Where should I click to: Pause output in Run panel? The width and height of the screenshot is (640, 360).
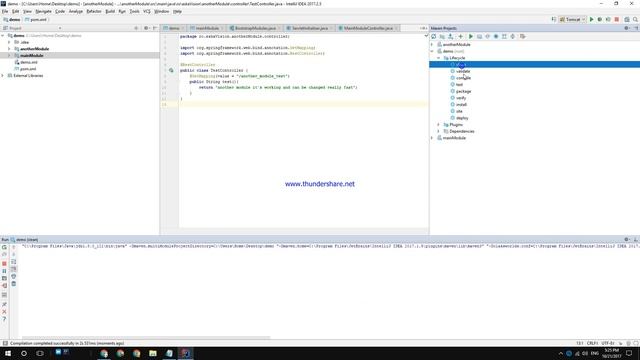point(4,271)
